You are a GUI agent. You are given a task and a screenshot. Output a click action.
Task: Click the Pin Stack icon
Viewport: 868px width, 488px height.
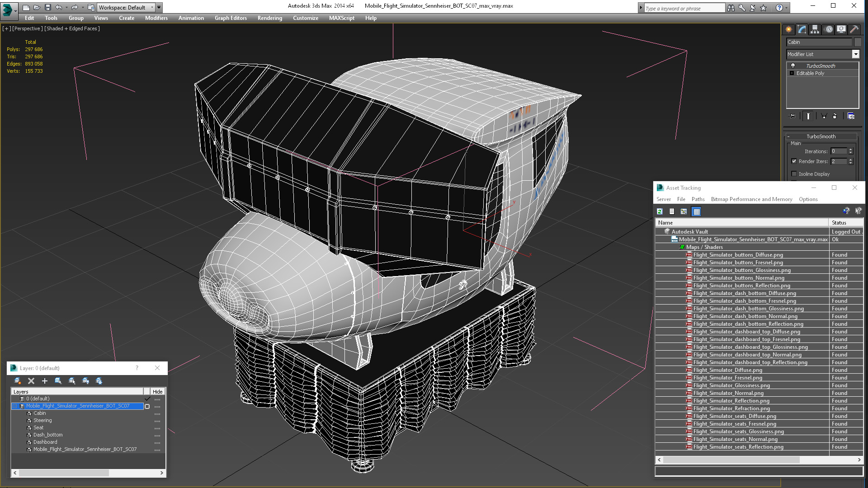coord(793,116)
